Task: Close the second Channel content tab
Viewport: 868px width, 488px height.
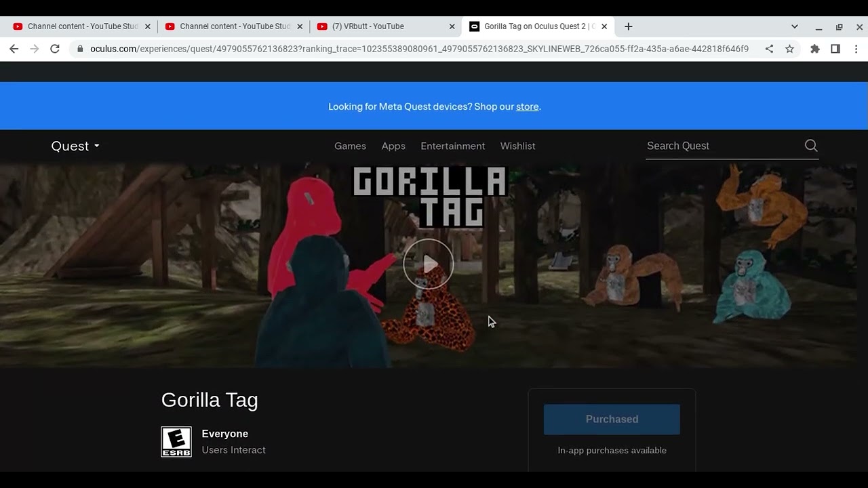Action: (300, 26)
